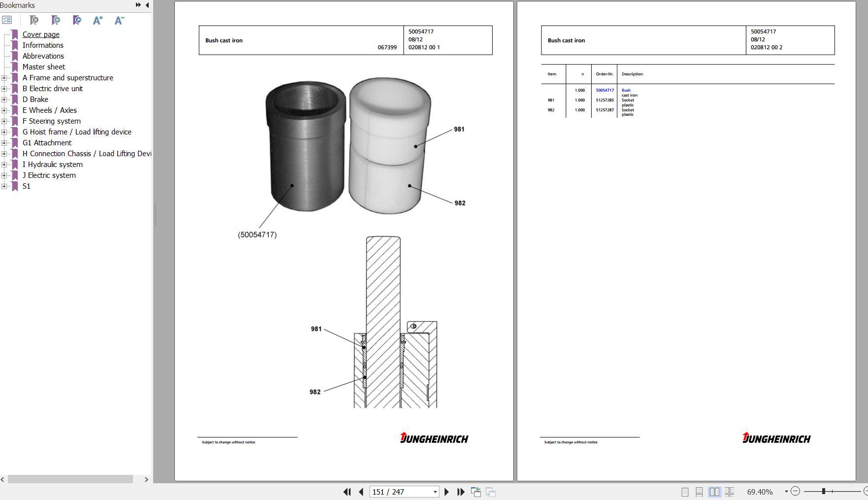Viewport: 868px width, 500px height.
Task: Click the zoom out minus button
Action: click(795, 492)
